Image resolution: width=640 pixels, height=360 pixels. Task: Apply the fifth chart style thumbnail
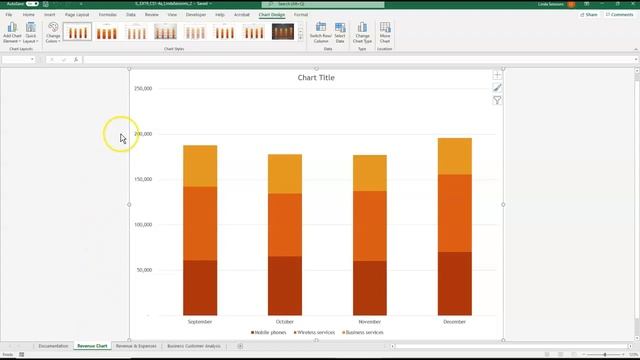pyautogui.click(x=195, y=31)
